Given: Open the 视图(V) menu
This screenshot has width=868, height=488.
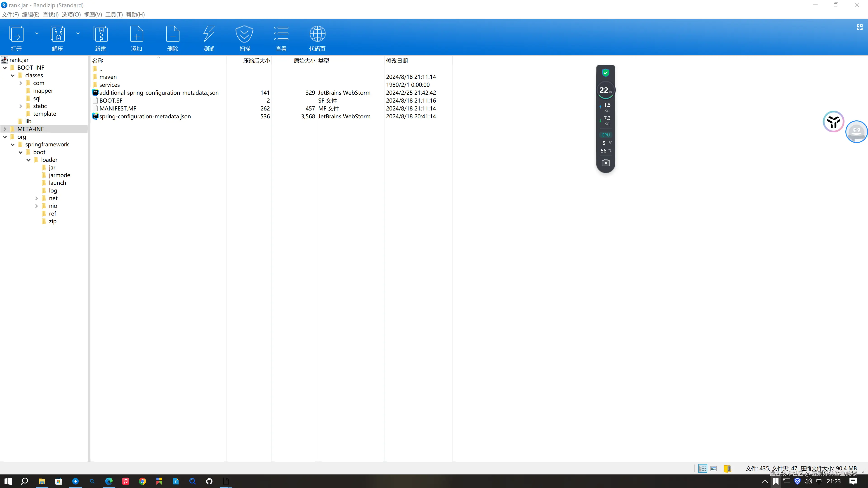Looking at the screenshot, I should [x=93, y=14].
